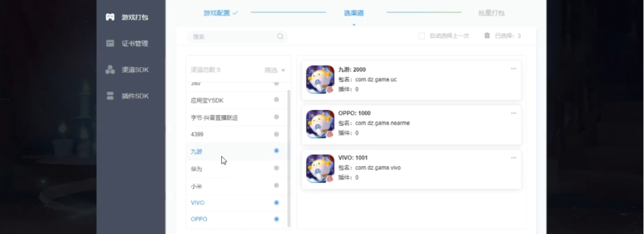Click package name com.dz.game.vivo

pos(378,168)
